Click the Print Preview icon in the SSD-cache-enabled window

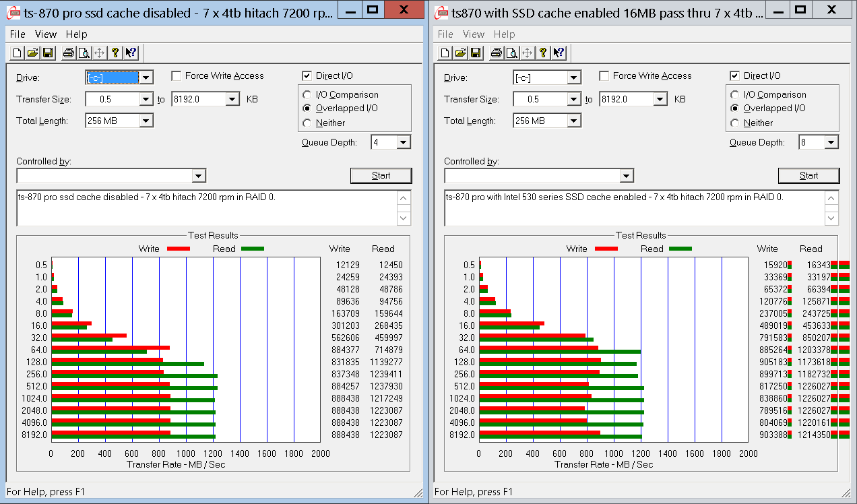(x=511, y=53)
